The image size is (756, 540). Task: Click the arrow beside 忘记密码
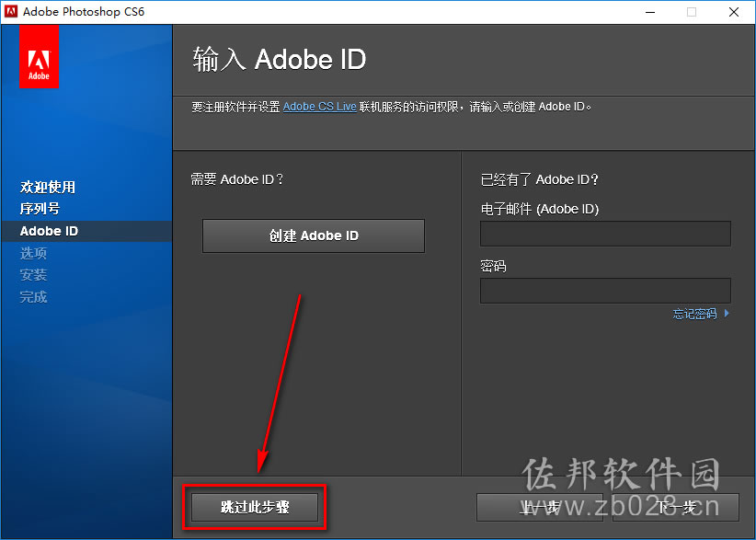[727, 314]
